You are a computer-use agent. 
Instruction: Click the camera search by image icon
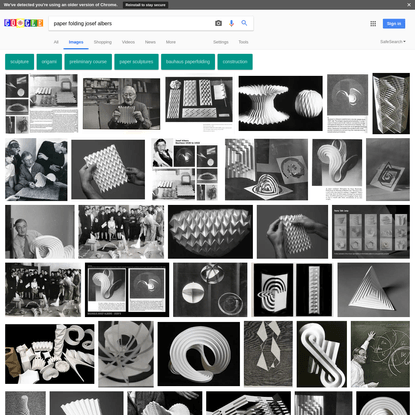[x=218, y=23]
